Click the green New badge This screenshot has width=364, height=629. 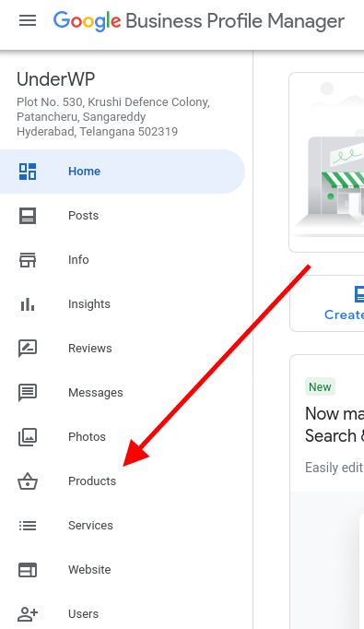(x=320, y=387)
